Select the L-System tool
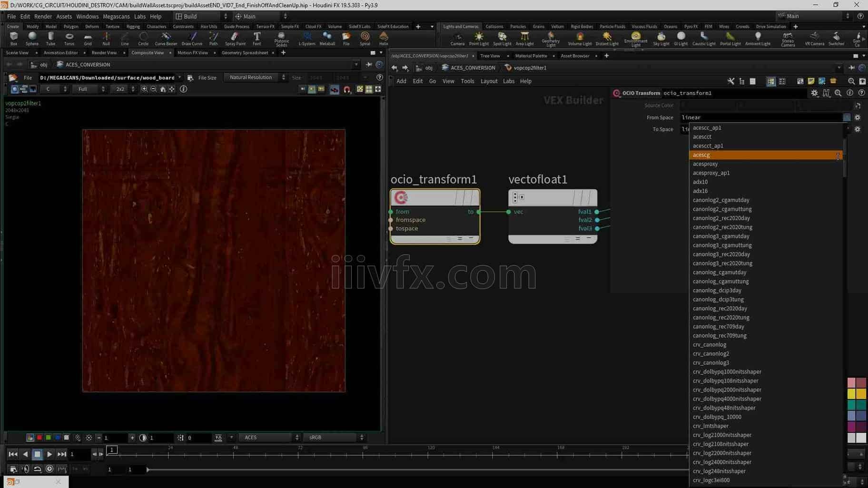Screen dimensions: 868x488 pos(307,39)
